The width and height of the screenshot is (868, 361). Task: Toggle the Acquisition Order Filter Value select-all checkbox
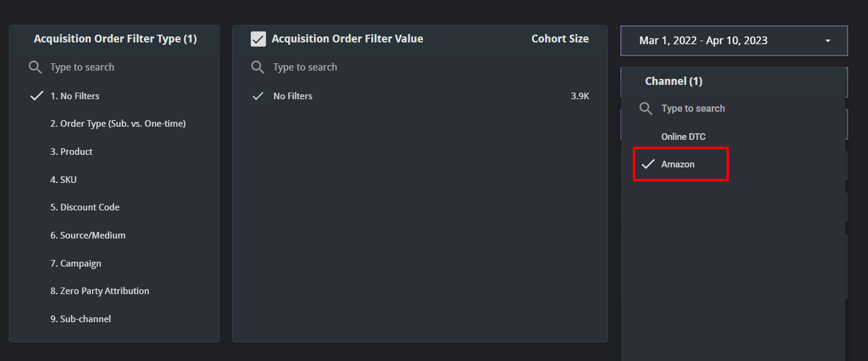[258, 39]
